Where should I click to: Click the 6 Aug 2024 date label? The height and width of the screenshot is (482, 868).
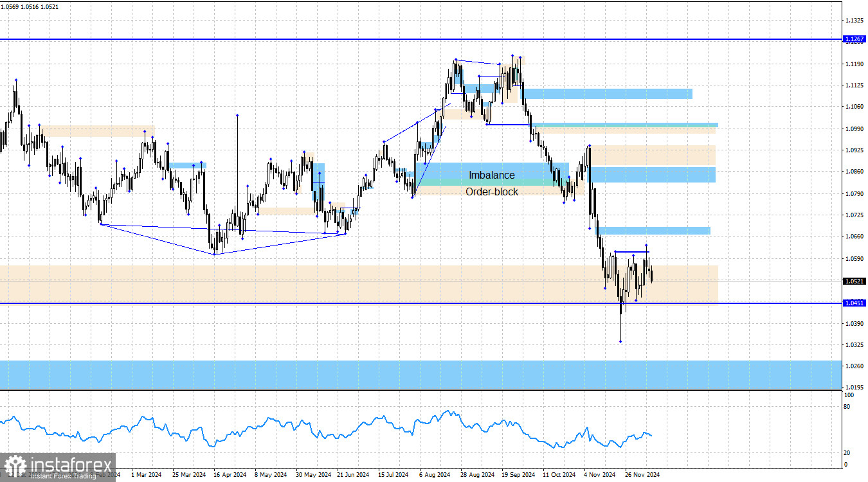click(x=435, y=475)
